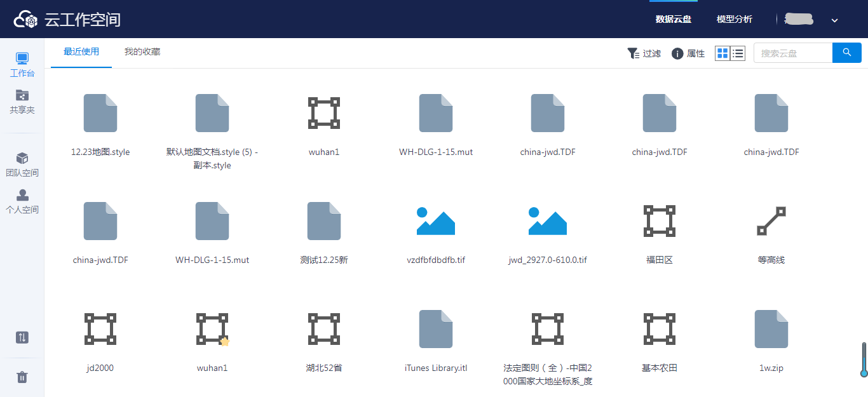The width and height of the screenshot is (868, 397).
Task: Open the transfer list up-down arrows icon
Action: tap(22, 338)
